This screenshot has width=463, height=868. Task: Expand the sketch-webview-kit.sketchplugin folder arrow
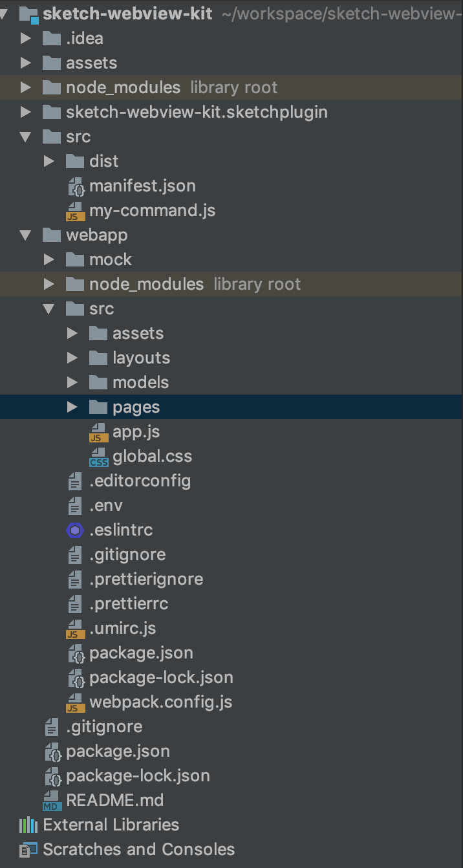[x=26, y=112]
